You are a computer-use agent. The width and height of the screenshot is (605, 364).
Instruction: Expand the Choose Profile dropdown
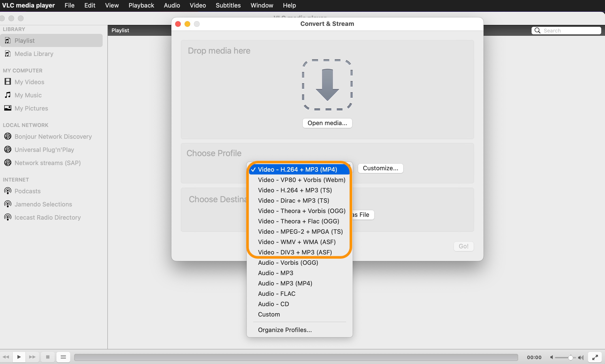[x=299, y=168]
